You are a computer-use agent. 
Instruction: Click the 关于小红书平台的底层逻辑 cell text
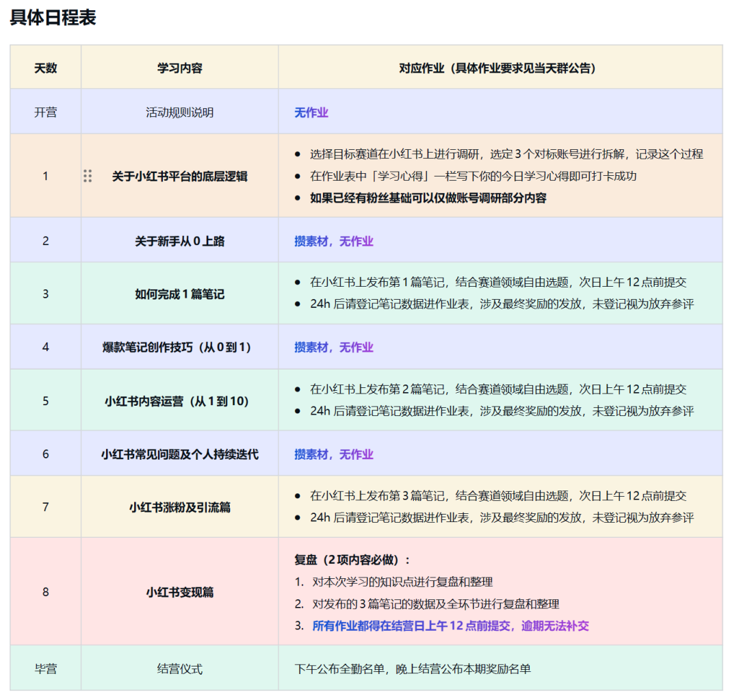pos(179,177)
